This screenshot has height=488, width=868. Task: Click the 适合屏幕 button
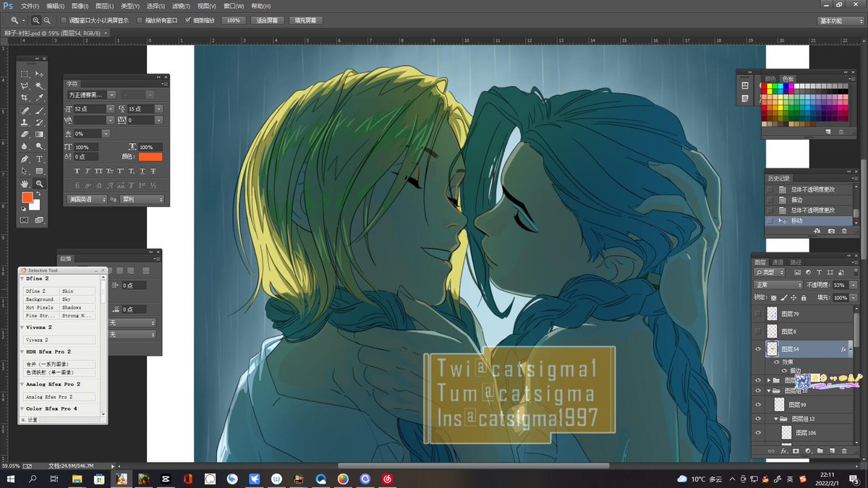point(267,20)
